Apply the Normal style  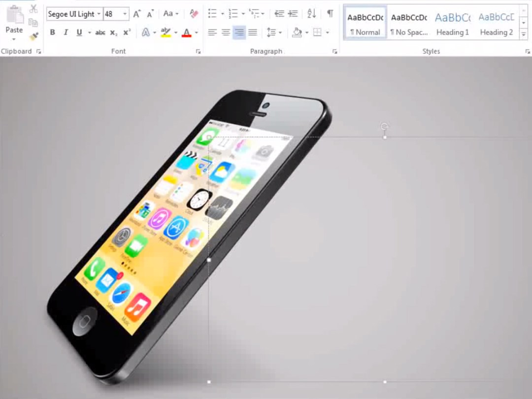click(365, 23)
